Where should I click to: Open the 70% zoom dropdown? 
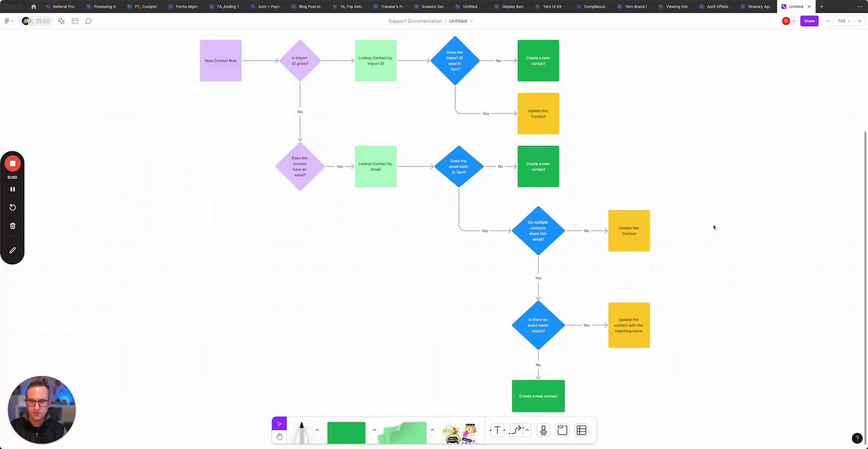pyautogui.click(x=843, y=21)
